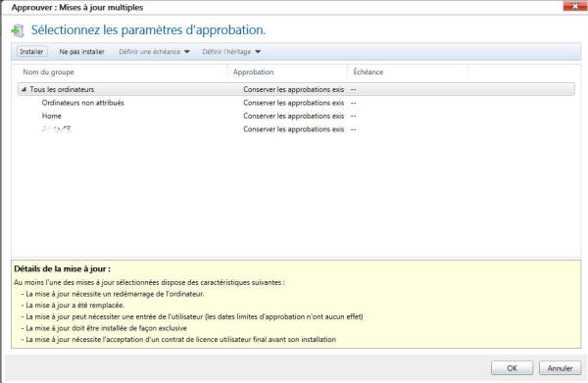Click the line about contrat de licence utilisateur
The width and height of the screenshot is (588, 383).
(x=178, y=340)
